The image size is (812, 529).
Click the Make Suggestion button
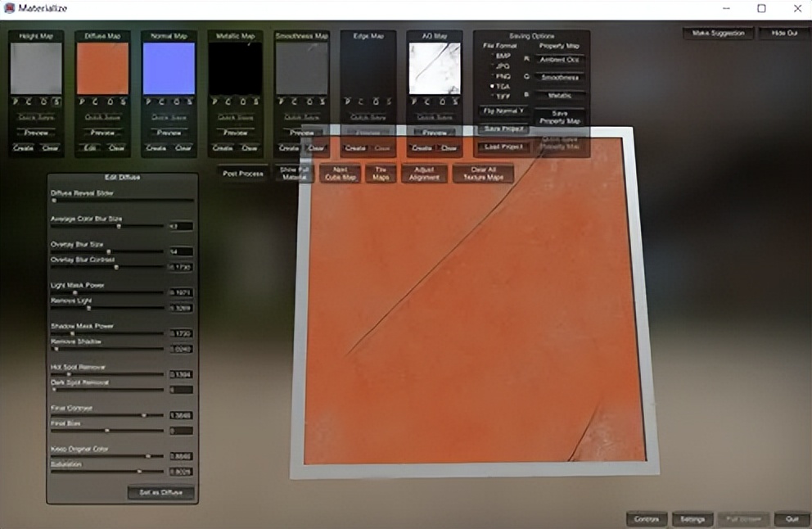718,33
